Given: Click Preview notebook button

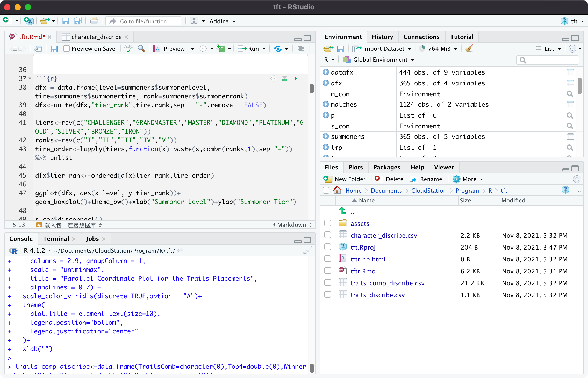Looking at the screenshot, I should point(169,49).
